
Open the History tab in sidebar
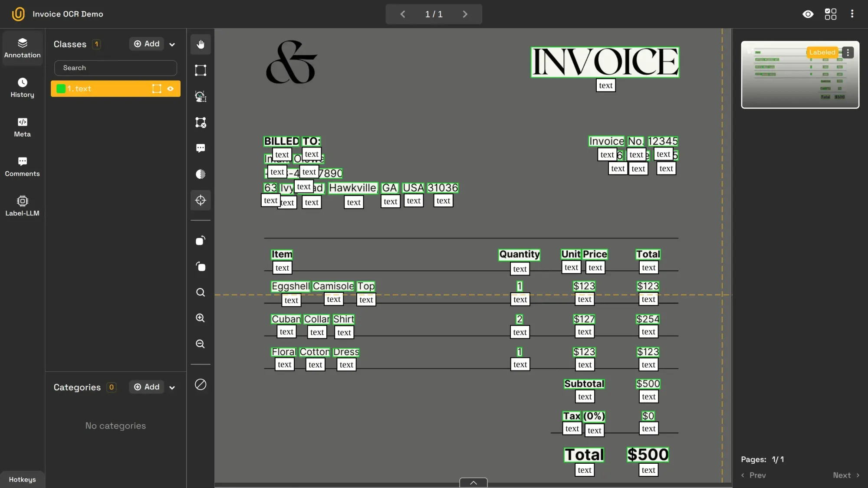click(x=22, y=88)
